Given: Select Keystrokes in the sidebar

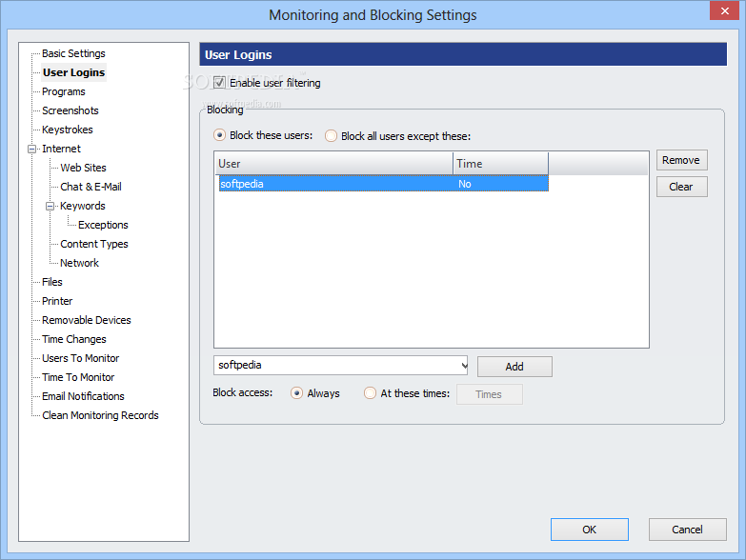Looking at the screenshot, I should coord(67,130).
